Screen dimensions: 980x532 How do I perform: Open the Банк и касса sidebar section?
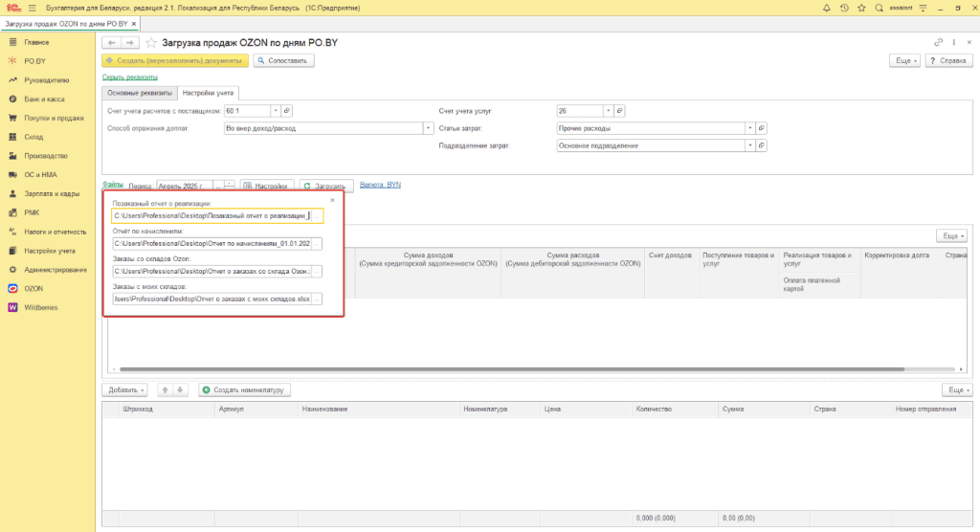[x=44, y=99]
